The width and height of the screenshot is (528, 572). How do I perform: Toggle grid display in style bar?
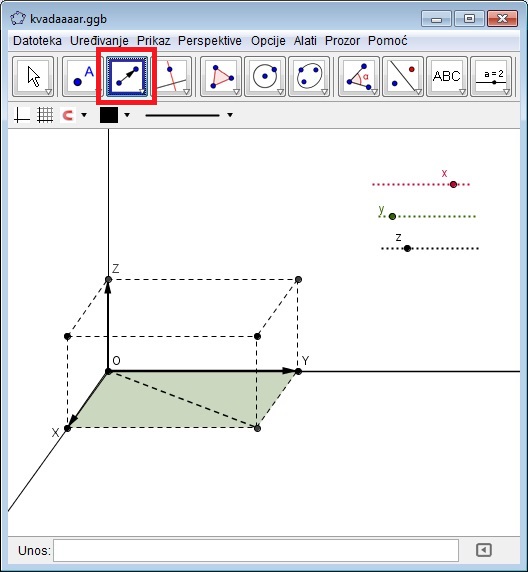click(45, 115)
